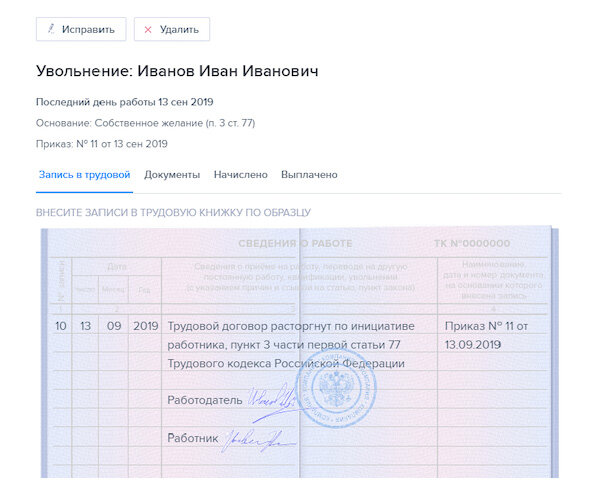
Task: Click date 13.09.2019 in book
Action: pos(473,345)
